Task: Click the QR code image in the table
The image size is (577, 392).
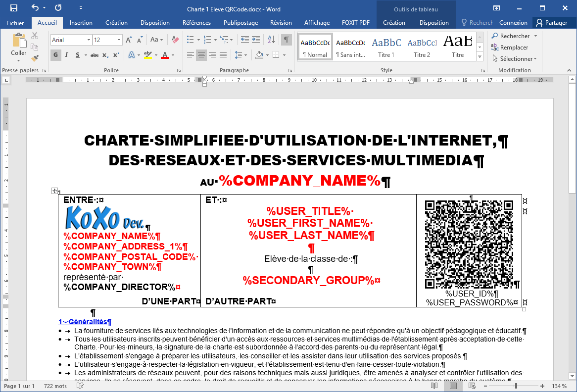Action: [x=469, y=245]
